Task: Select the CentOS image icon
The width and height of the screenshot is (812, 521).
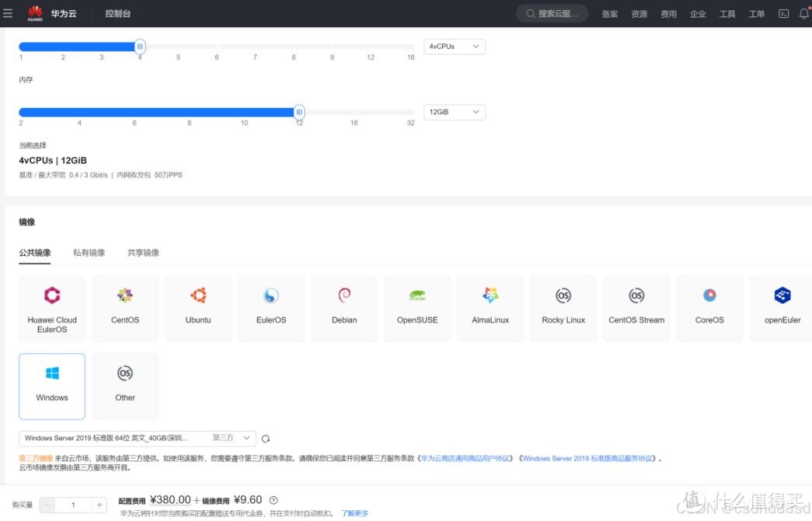Action: point(125,308)
